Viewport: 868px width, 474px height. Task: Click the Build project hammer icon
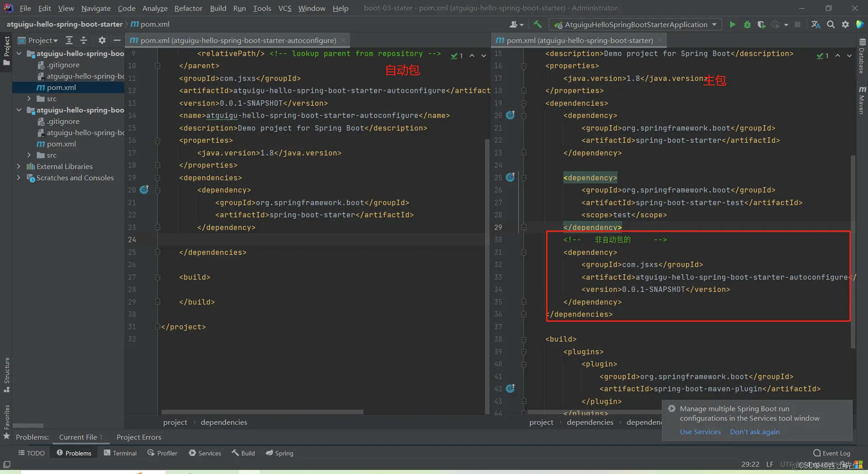(538, 24)
